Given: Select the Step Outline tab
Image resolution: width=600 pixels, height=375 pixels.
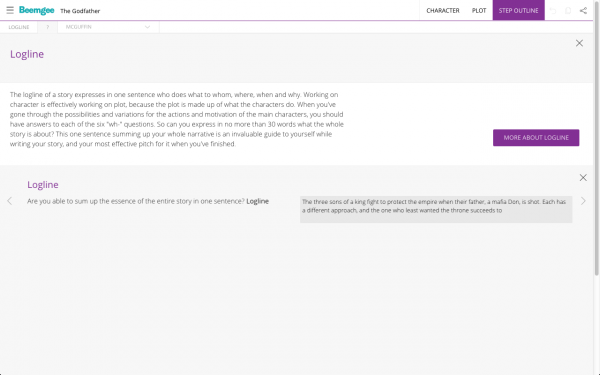Looking at the screenshot, I should [x=518, y=10].
